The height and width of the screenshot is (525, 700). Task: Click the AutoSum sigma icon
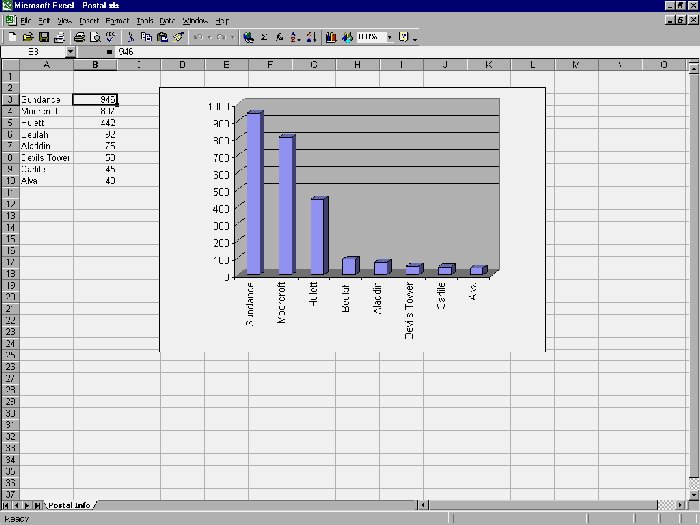click(264, 37)
